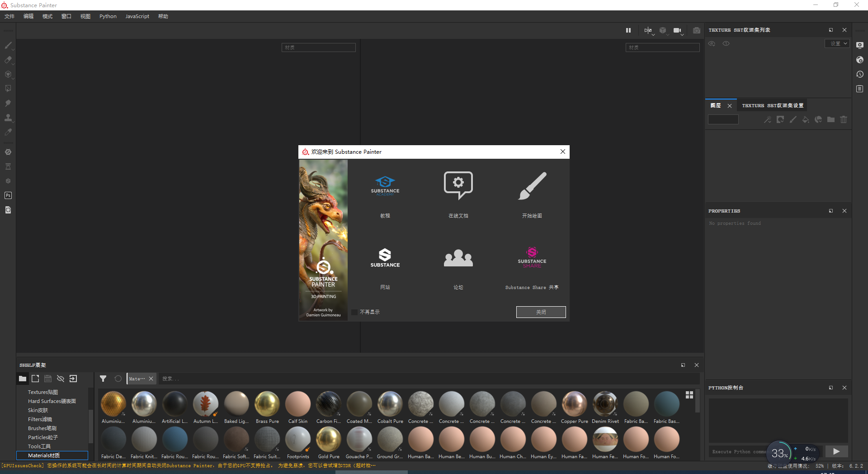Viewport: 868px width, 474px height.
Task: Switch to the 图层 layers tab
Action: tap(716, 105)
